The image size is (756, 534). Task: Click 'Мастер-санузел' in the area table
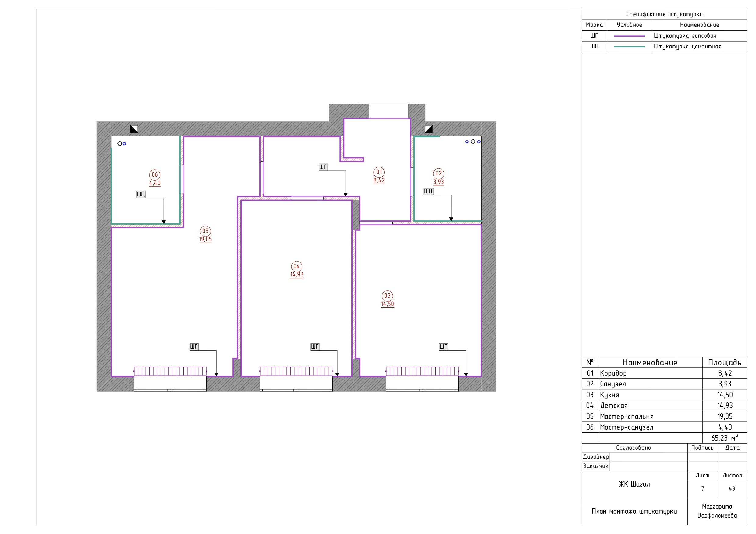(x=626, y=427)
